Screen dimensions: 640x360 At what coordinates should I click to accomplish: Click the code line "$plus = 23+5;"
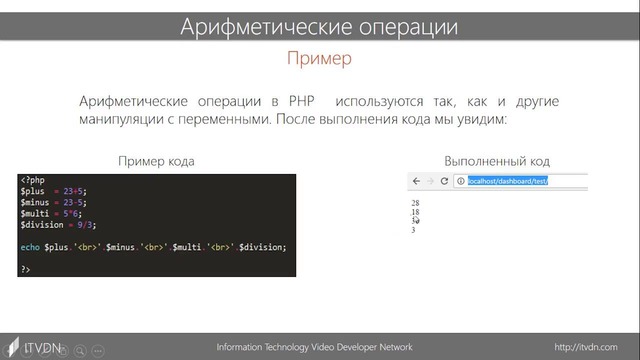[x=53, y=191]
